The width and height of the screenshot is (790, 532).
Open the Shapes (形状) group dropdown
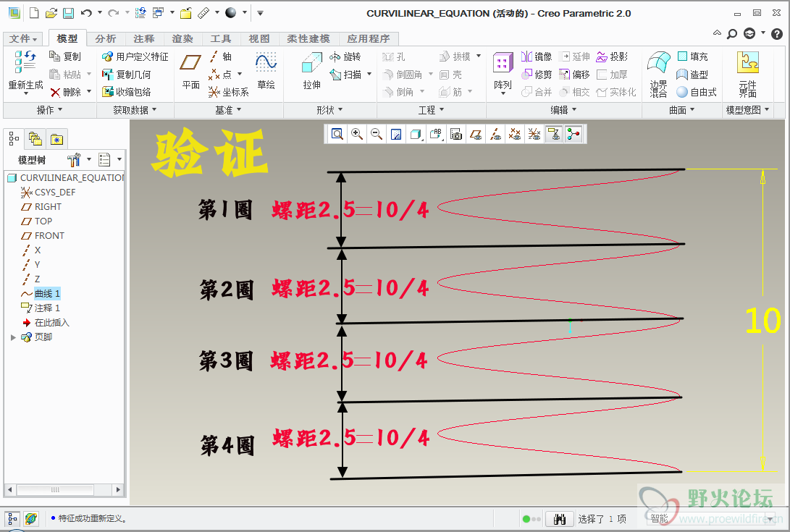pos(329,110)
